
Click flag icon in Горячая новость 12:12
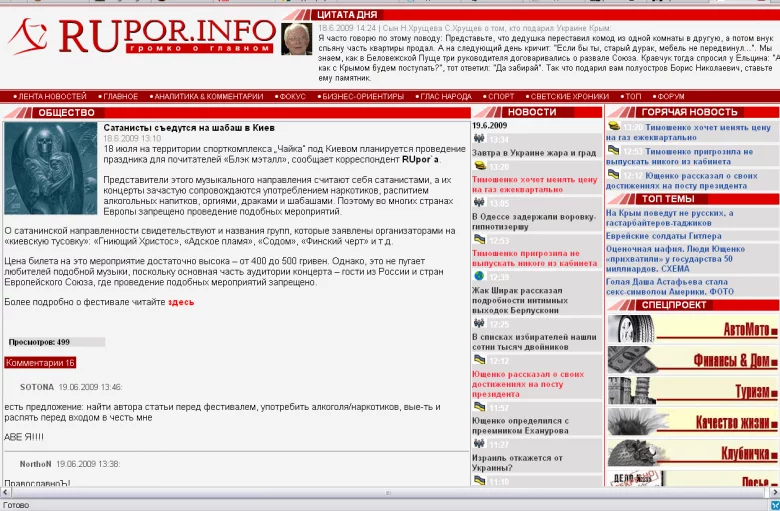tap(614, 175)
